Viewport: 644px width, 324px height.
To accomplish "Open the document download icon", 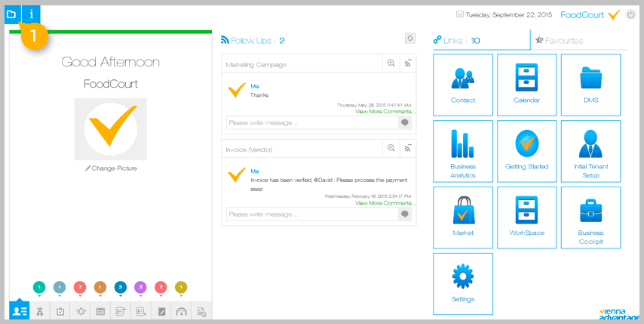I will coord(201,311).
